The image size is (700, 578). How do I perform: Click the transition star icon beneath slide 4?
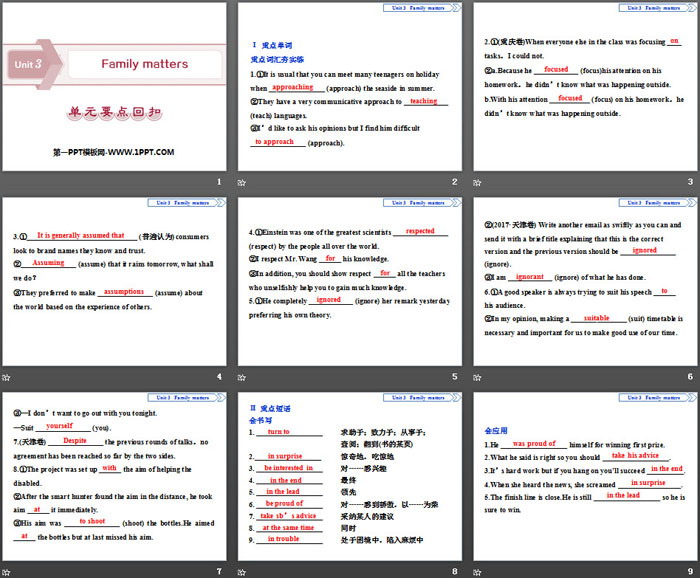pos(8,378)
